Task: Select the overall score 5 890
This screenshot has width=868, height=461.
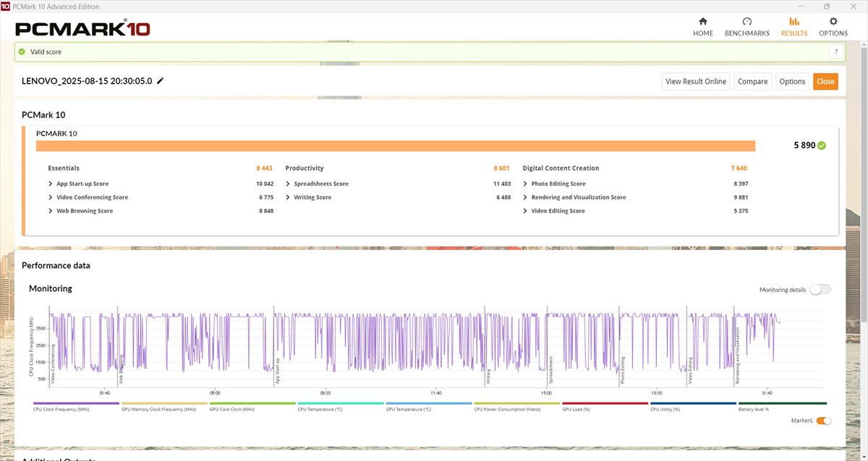Action: pyautogui.click(x=804, y=145)
